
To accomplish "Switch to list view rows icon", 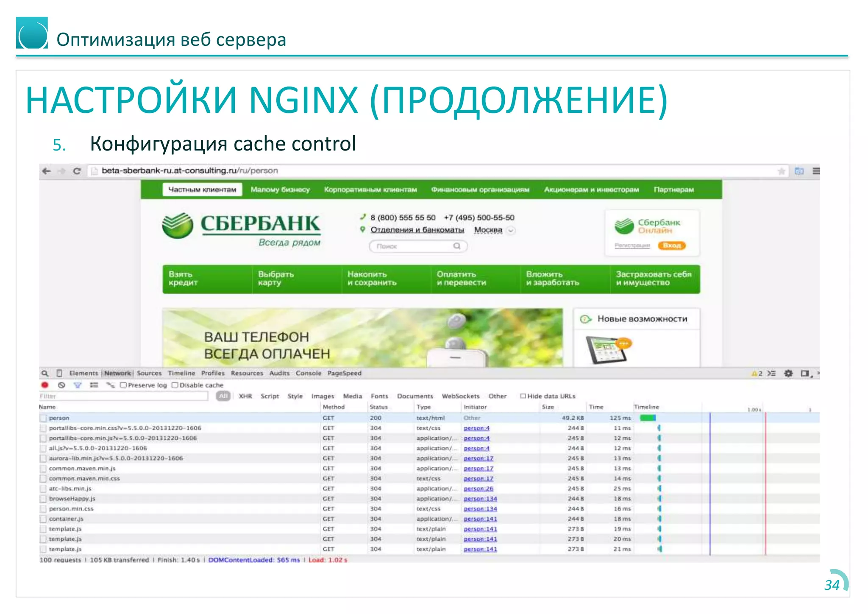I will 94,385.
